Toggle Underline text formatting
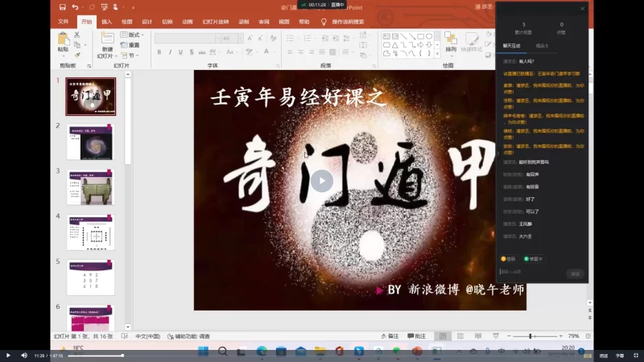The width and height of the screenshot is (644, 362). pyautogui.click(x=180, y=52)
